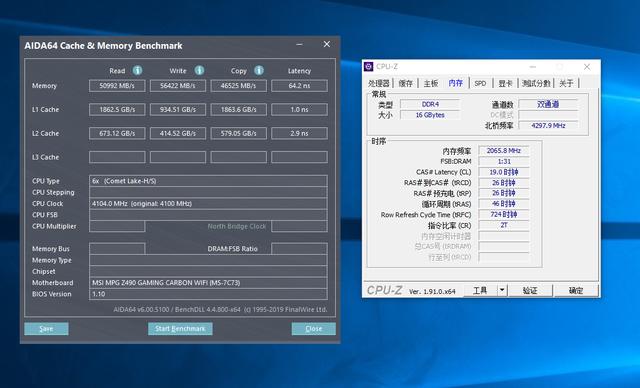Open the 显卡 tab in CPU-Z
Screen dimensions: 640x388
tap(505, 83)
